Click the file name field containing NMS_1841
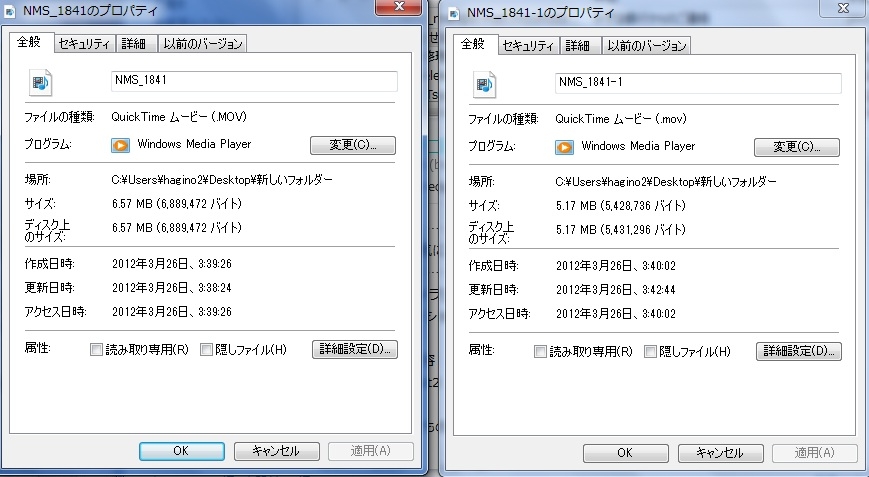The image size is (869, 477). pyautogui.click(x=254, y=81)
